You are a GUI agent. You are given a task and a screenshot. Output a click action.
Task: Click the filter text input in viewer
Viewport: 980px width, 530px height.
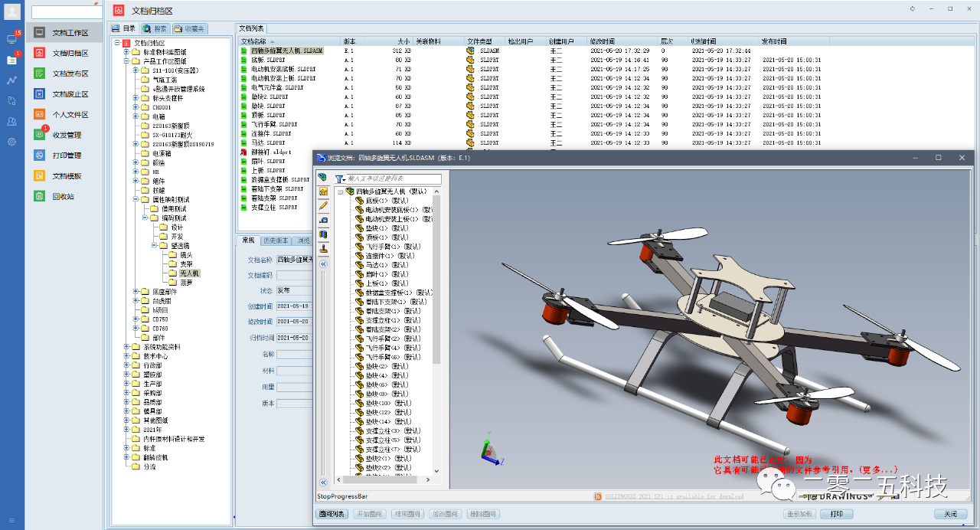click(394, 179)
